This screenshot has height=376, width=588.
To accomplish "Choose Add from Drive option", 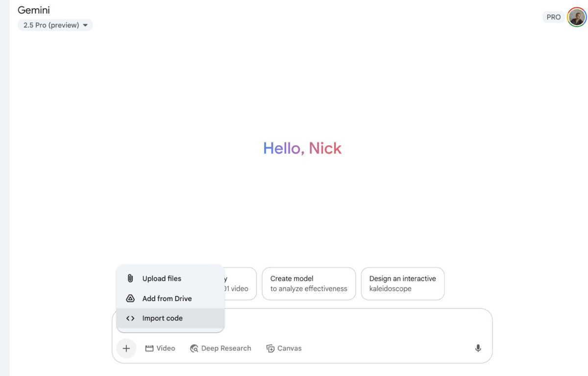I will point(171,299).
